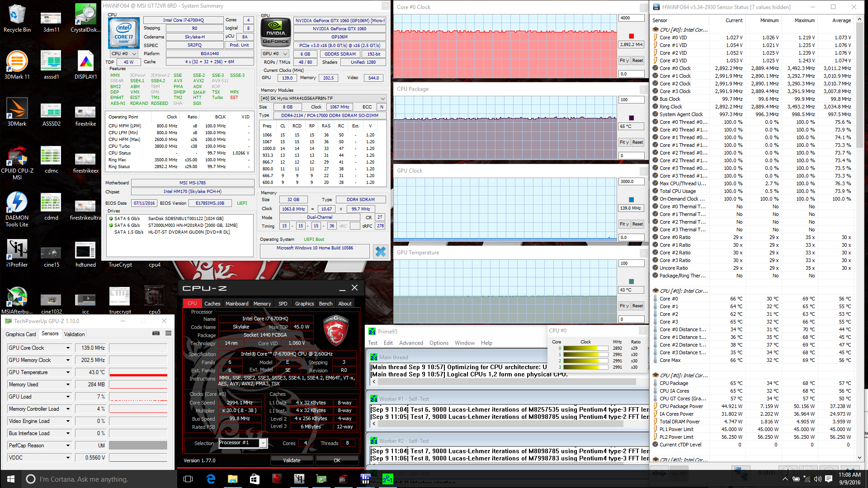The width and height of the screenshot is (868, 488).
Task: Click the Windows Start button
Action: 11,479
